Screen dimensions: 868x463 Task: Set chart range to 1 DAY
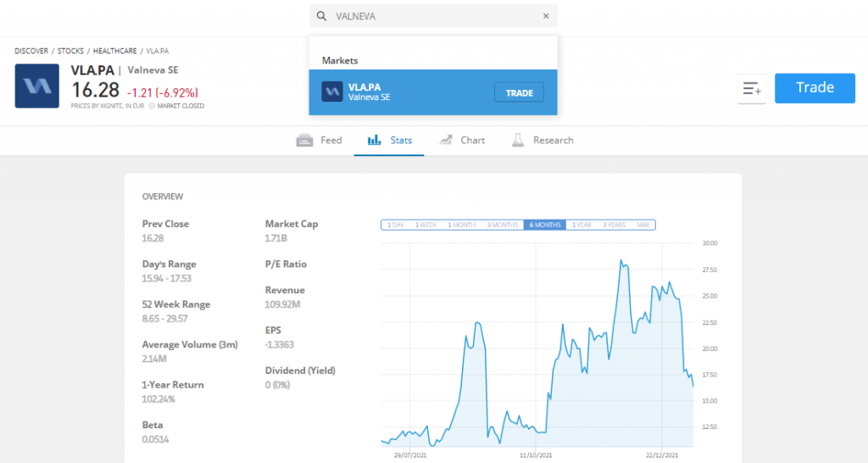395,225
